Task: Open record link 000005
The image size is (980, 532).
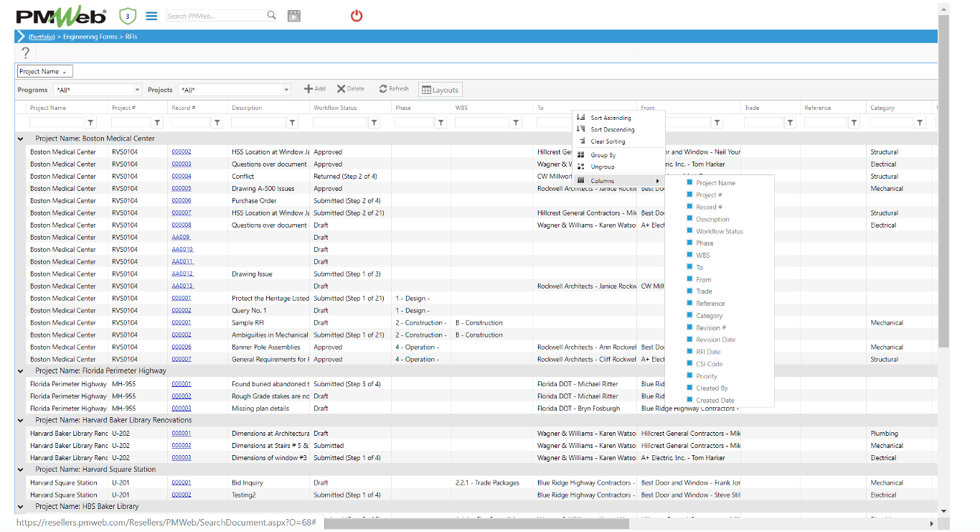Action: [x=182, y=189]
